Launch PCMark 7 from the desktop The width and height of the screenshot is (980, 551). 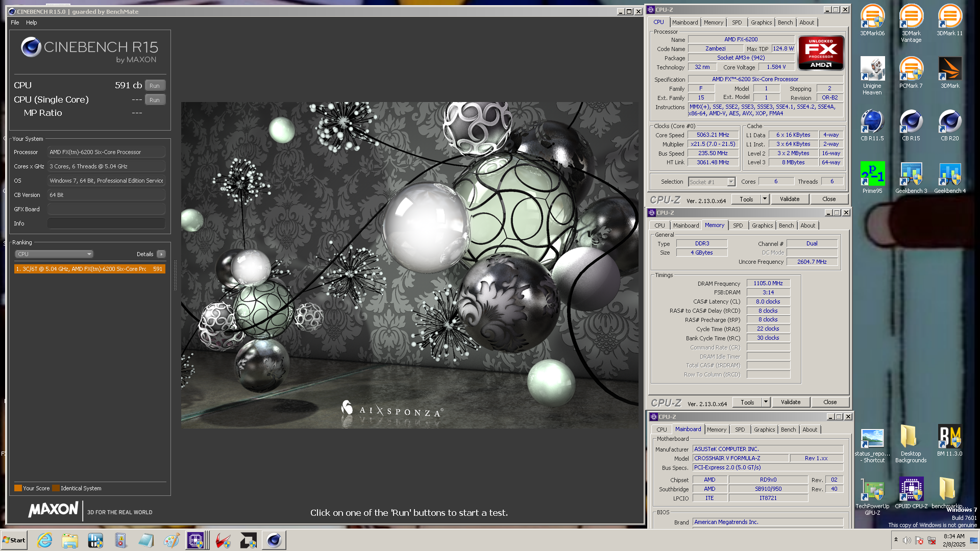[x=911, y=72]
